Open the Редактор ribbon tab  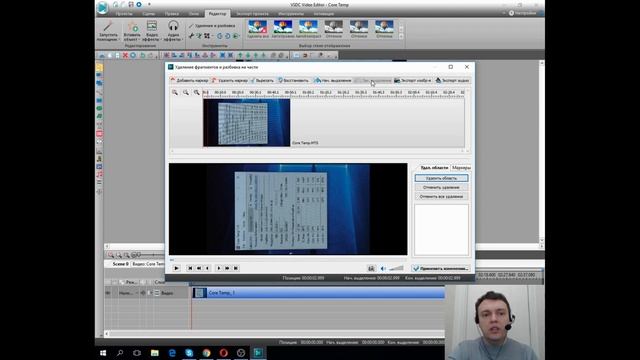(217, 13)
